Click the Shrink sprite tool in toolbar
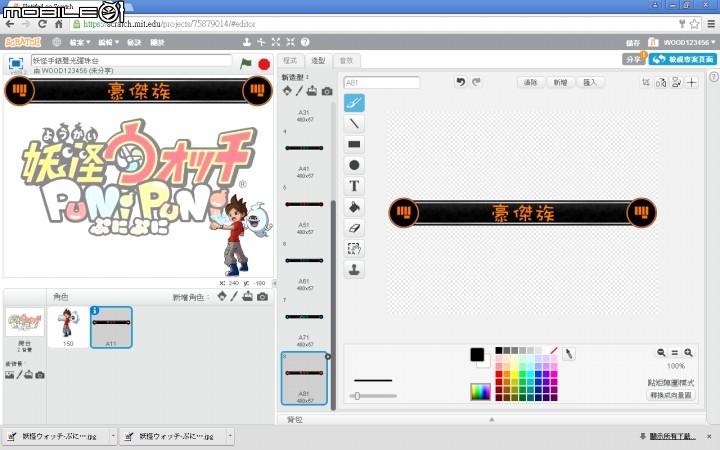The height and width of the screenshot is (450, 720). point(290,42)
